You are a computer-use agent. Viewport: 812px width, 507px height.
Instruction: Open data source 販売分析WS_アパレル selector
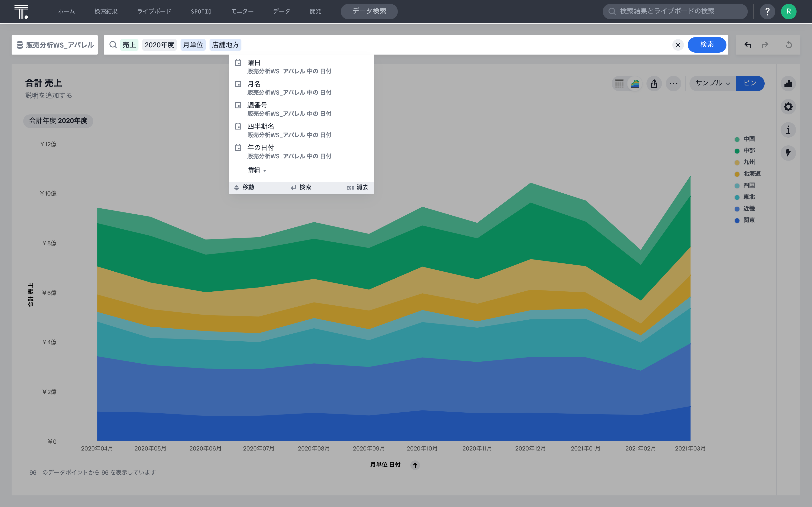point(55,45)
